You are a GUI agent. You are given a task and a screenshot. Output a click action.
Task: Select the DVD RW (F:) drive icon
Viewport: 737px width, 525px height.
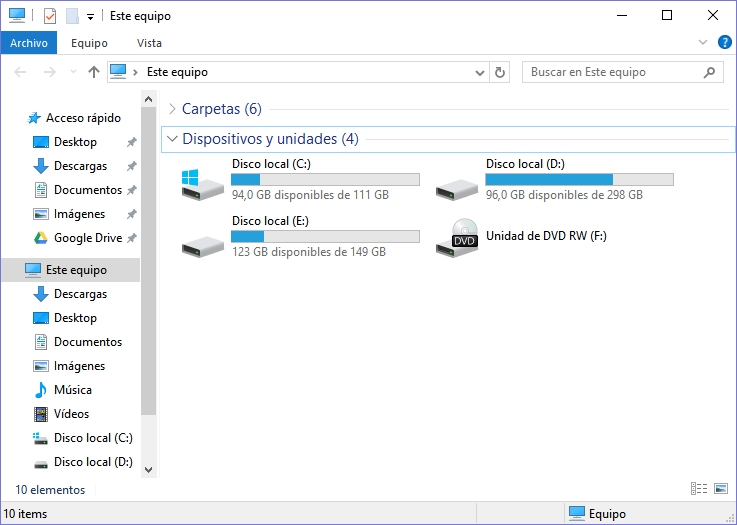coord(456,238)
